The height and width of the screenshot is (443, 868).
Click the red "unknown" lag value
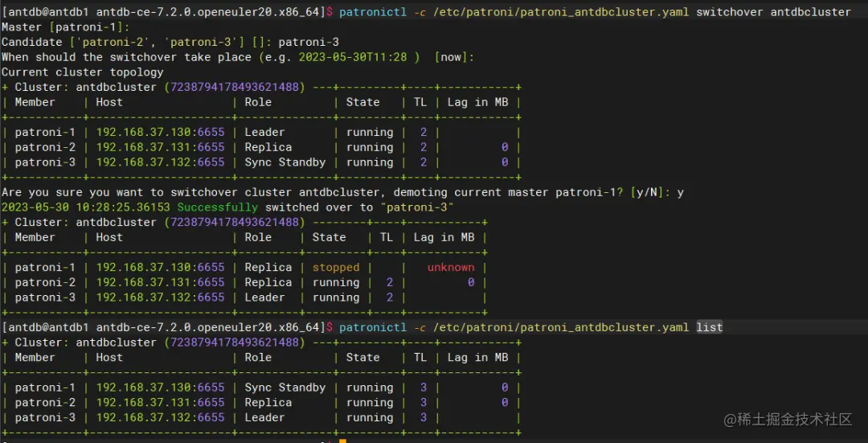click(x=451, y=268)
